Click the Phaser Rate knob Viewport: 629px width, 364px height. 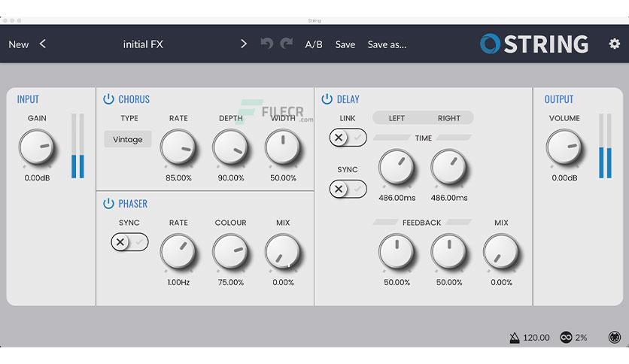(178, 252)
